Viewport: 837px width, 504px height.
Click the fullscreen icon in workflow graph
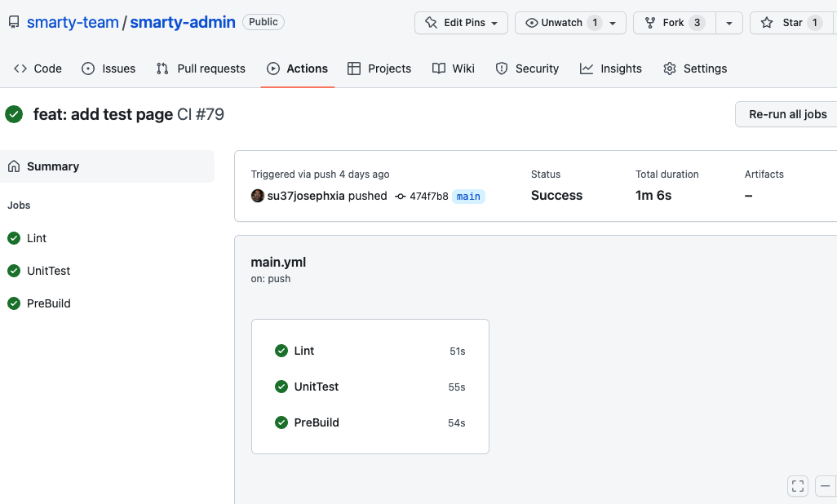click(798, 486)
